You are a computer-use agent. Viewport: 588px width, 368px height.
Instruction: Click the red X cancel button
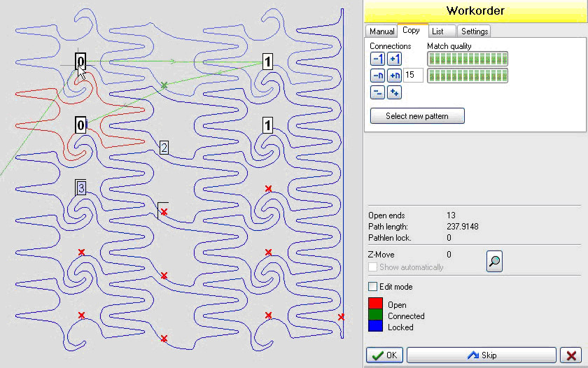(x=571, y=355)
